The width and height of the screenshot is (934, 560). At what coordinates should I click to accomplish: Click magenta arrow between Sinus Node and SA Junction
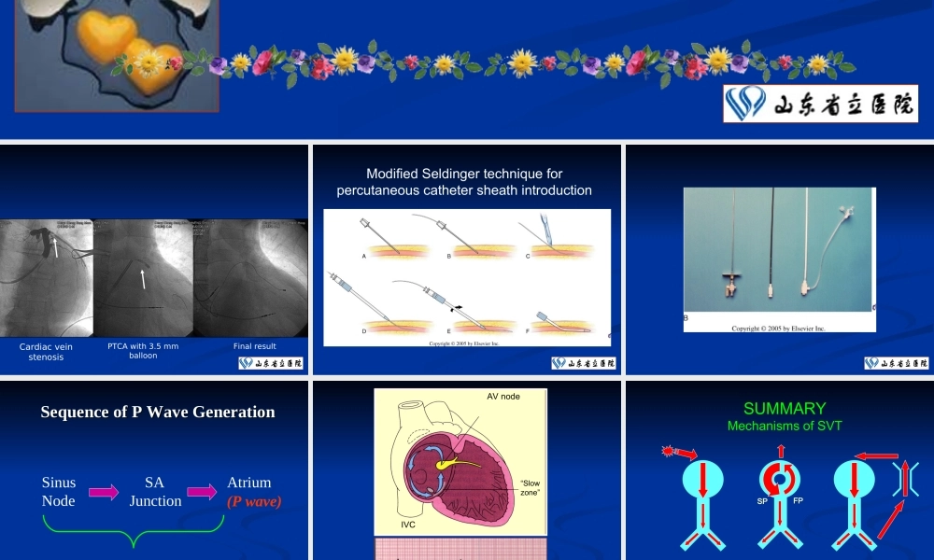[104, 492]
